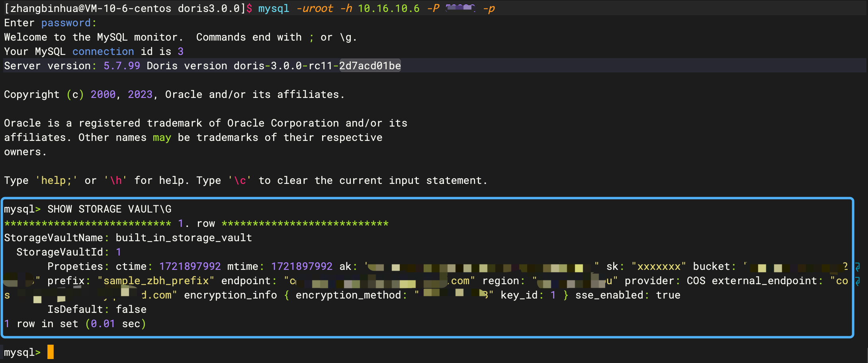The width and height of the screenshot is (868, 363).
Task: Click the 'StorageVaultId:' field label
Action: click(63, 252)
